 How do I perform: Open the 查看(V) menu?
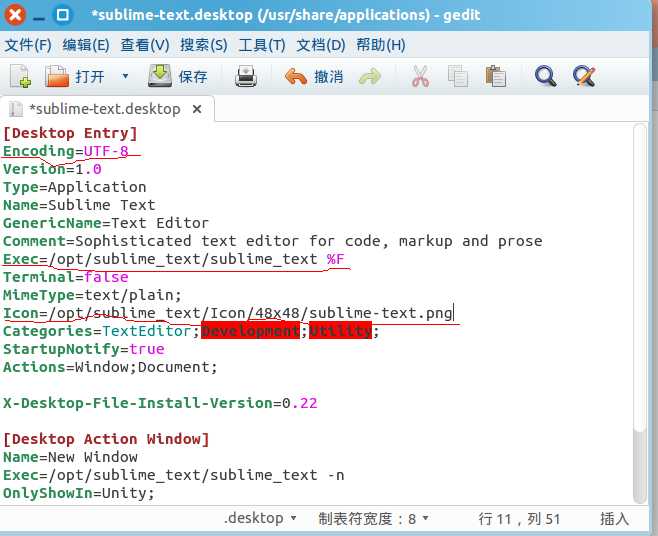click(145, 44)
